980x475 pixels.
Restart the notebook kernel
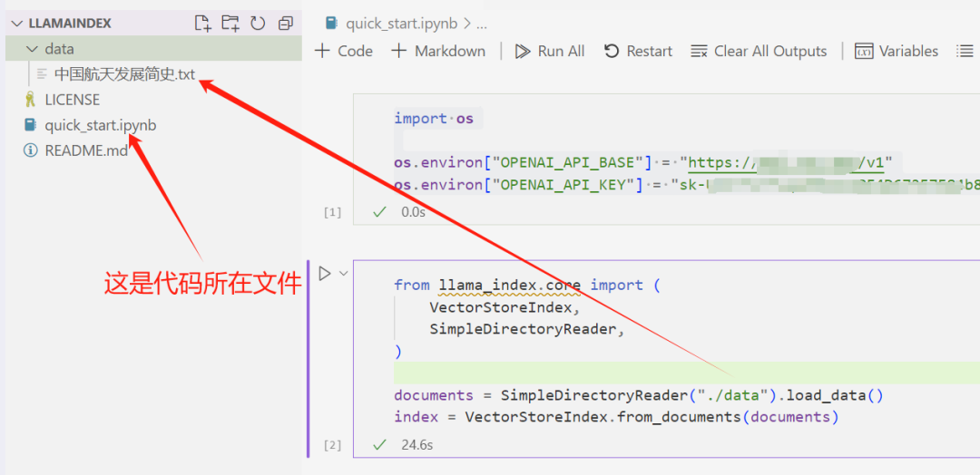(x=638, y=51)
